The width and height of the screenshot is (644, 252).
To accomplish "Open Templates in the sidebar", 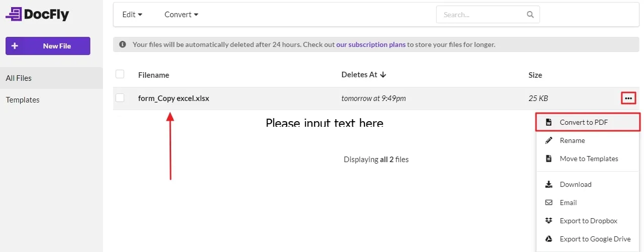I will click(23, 100).
